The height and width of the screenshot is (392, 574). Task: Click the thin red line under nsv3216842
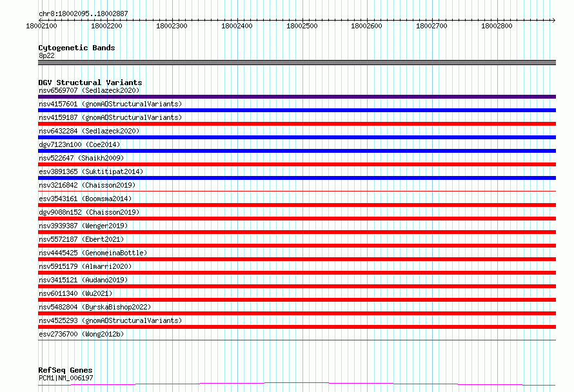(297, 191)
